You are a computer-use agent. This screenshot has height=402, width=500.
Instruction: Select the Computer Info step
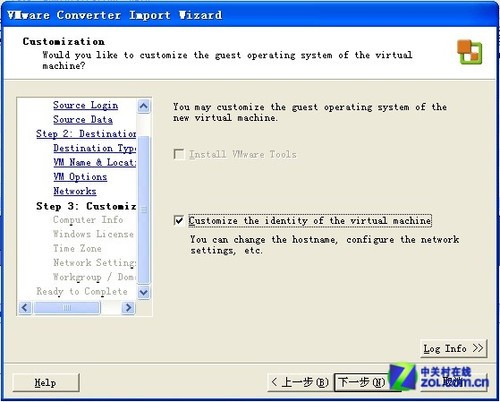click(x=88, y=220)
